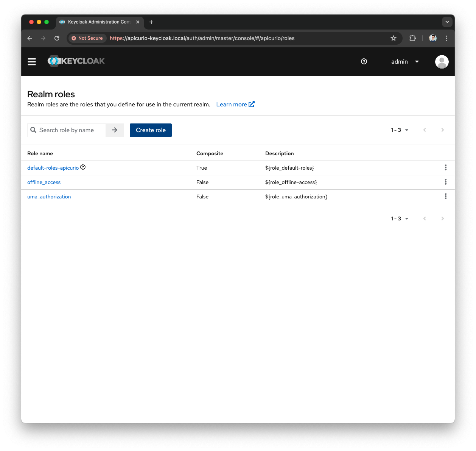476x451 pixels.
Task: Open the kebab menu for uma_authorization
Action: pos(445,196)
